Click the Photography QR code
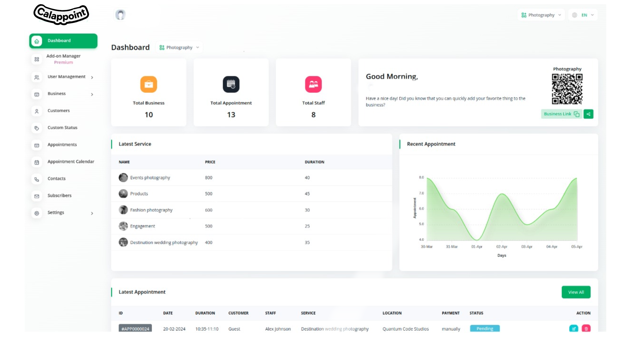Screen dimensions: 644x362 pyautogui.click(x=567, y=89)
